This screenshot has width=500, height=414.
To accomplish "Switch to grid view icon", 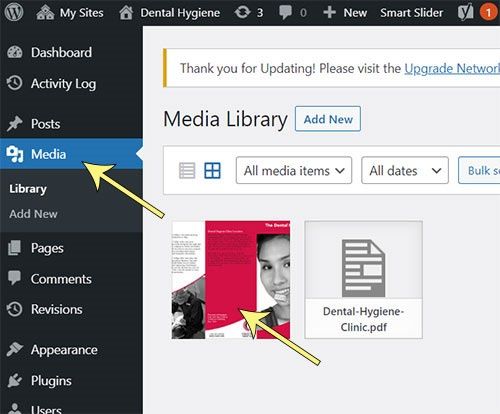I will pyautogui.click(x=212, y=171).
